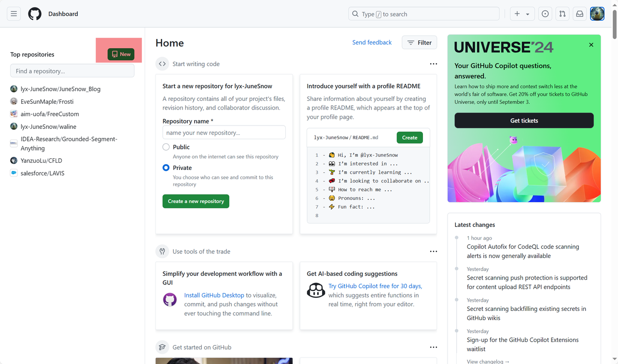
Task: Click the Get tickets button
Action: (524, 121)
